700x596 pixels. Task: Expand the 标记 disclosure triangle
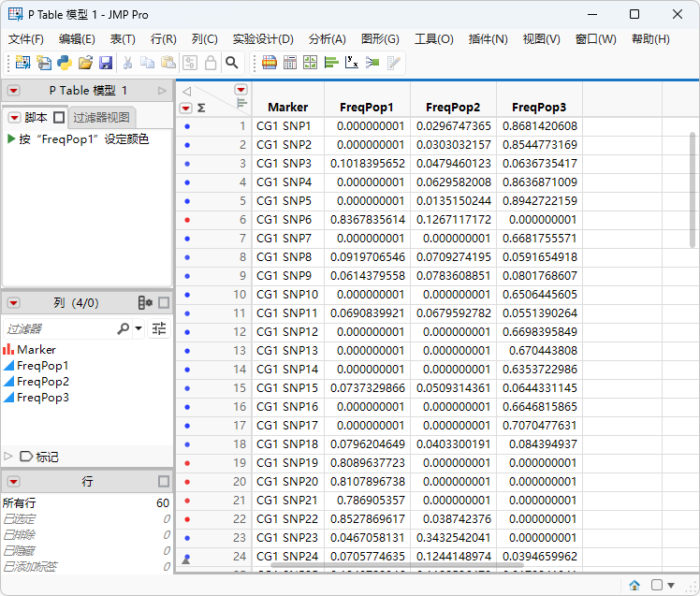7,457
